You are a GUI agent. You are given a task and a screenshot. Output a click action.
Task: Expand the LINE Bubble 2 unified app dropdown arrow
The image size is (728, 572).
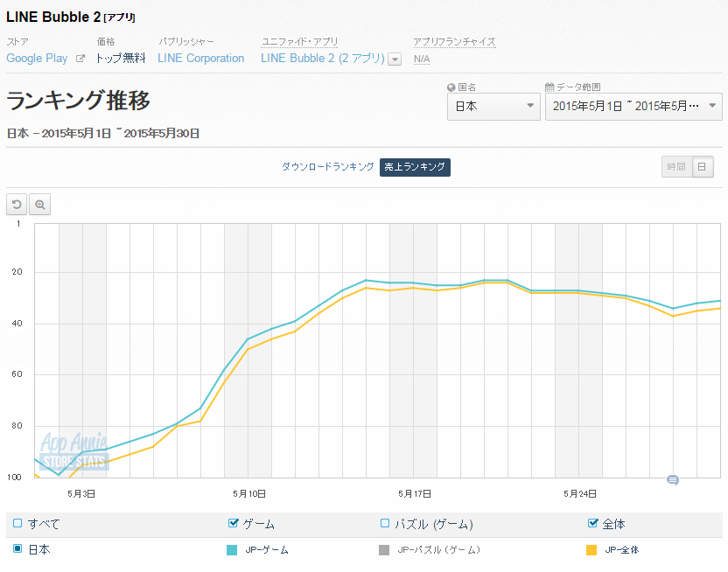(x=395, y=59)
